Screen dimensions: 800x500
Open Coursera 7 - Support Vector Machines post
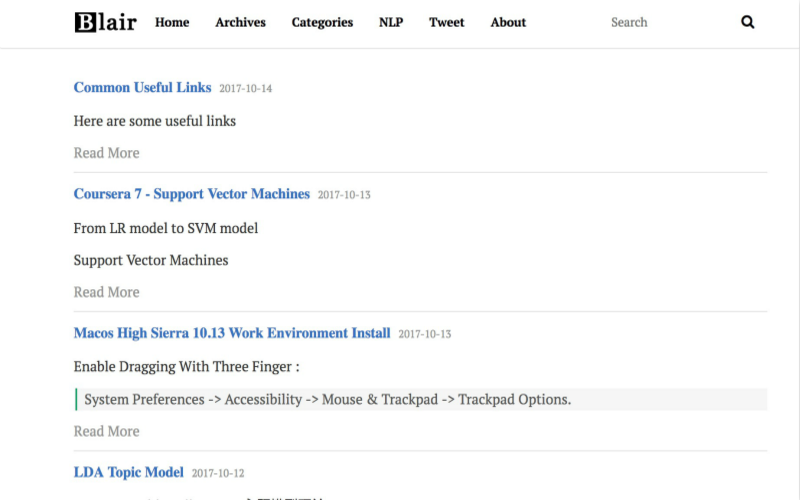click(x=191, y=194)
